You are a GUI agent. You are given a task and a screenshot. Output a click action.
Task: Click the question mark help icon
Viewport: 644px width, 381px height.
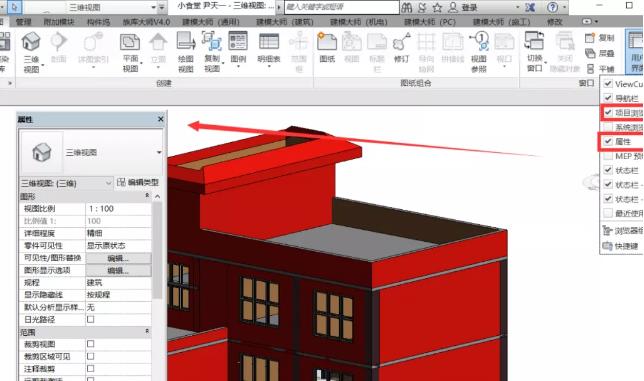[x=553, y=7]
